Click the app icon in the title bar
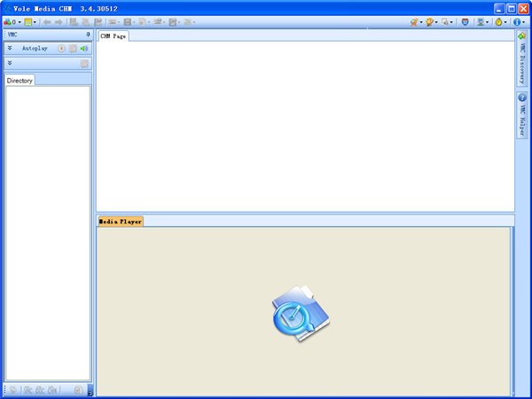The image size is (532, 399). pyautogui.click(x=7, y=9)
